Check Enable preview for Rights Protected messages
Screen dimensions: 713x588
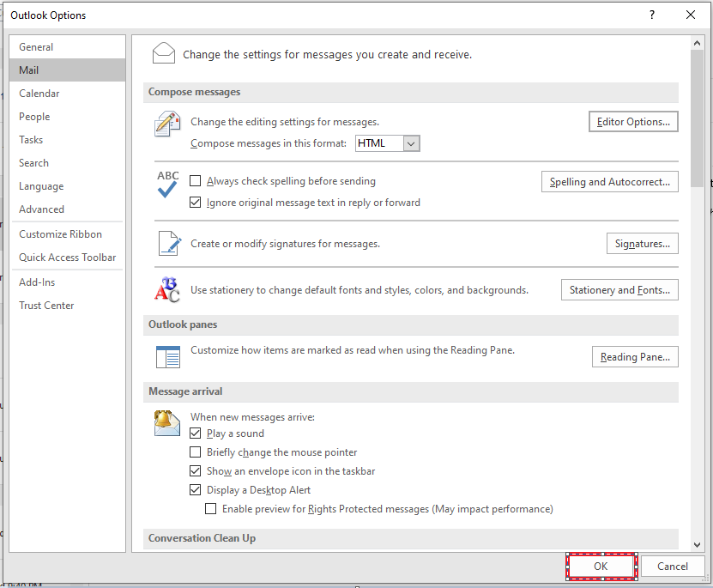click(211, 508)
